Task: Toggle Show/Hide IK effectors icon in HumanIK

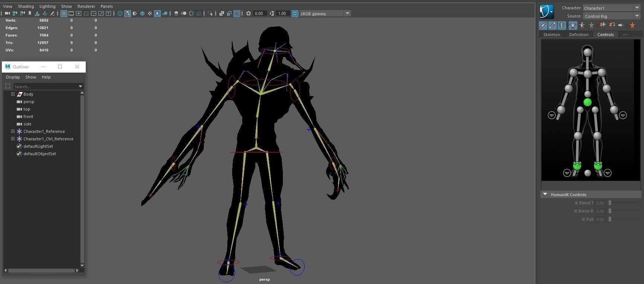Action: tap(543, 25)
